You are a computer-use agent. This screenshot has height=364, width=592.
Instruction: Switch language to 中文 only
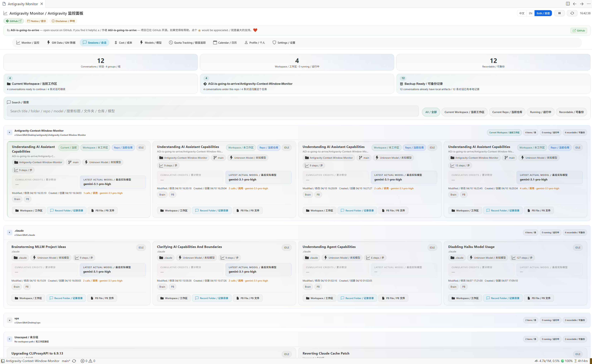(x=522, y=13)
